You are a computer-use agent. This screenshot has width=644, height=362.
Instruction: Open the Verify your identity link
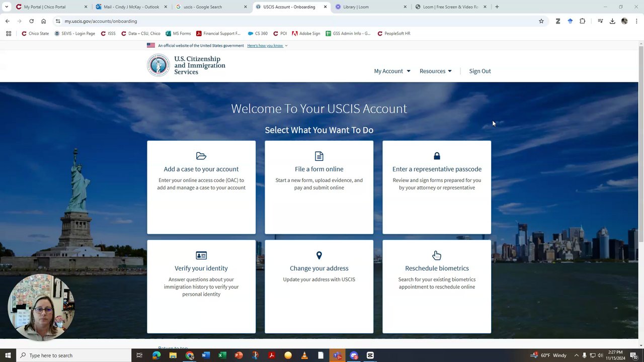pyautogui.click(x=201, y=268)
